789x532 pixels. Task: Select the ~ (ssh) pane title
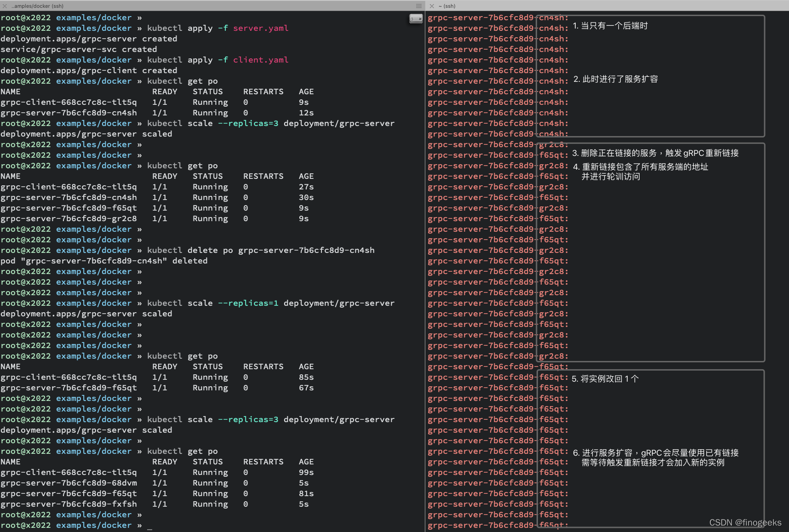(x=447, y=6)
